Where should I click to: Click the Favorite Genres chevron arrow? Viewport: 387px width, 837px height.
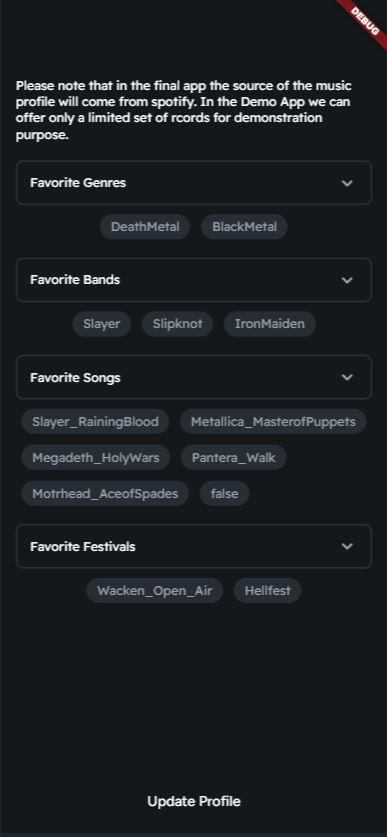coord(347,183)
